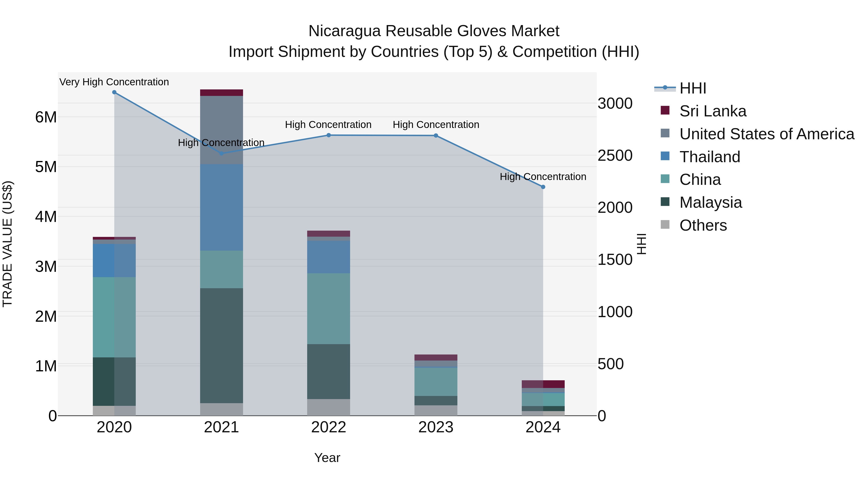This screenshot has height=488, width=868.
Task: Click the 2021 Sri Lanka bar segment
Action: coord(221,93)
